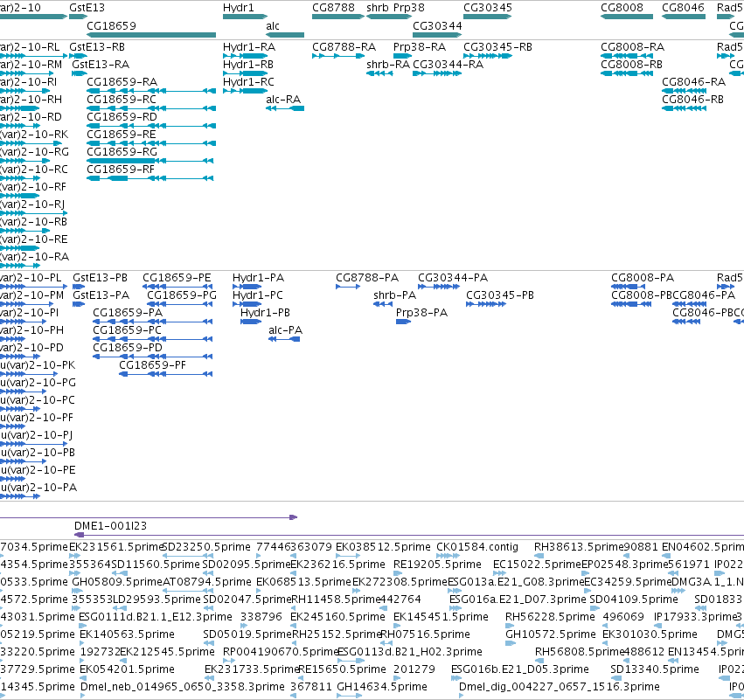
Task: Open the CG30344-RA transcript
Action: click(448, 65)
